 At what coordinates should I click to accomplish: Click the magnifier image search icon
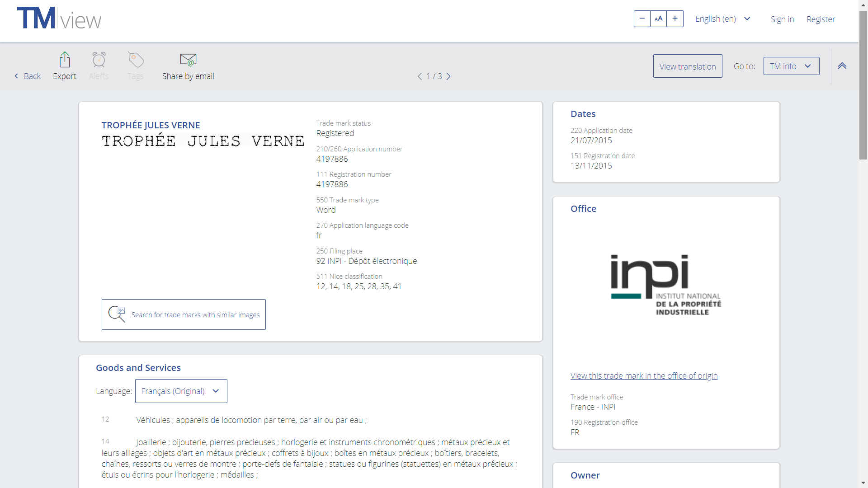pos(117,314)
